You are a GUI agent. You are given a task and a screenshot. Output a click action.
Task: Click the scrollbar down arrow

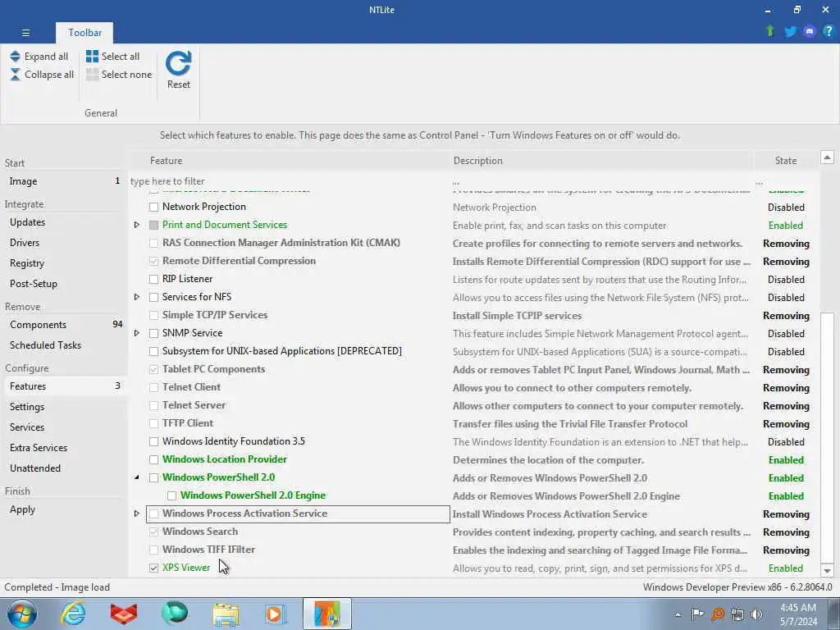[827, 571]
